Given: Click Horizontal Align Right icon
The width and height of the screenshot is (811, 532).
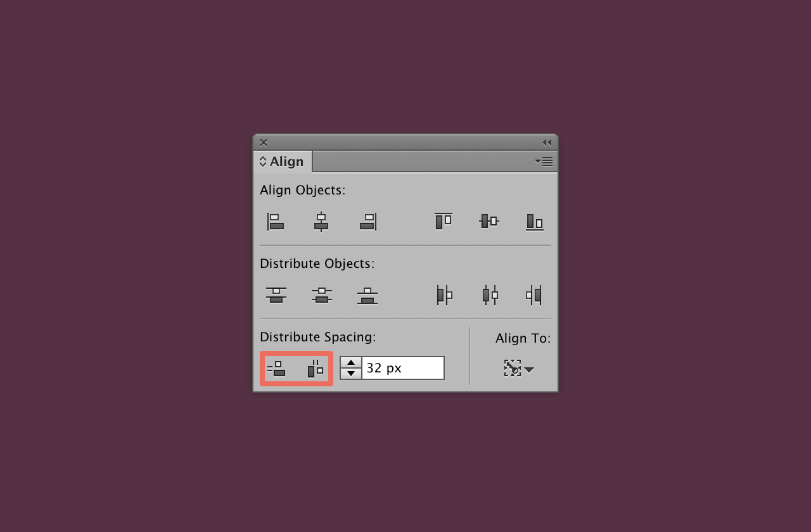Looking at the screenshot, I should pos(368,222).
